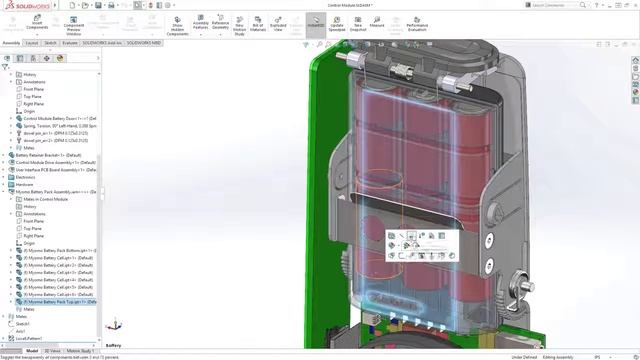Viewport: 640px width, 360px height.
Task: Click Show Hidden Components
Action: click(178, 26)
